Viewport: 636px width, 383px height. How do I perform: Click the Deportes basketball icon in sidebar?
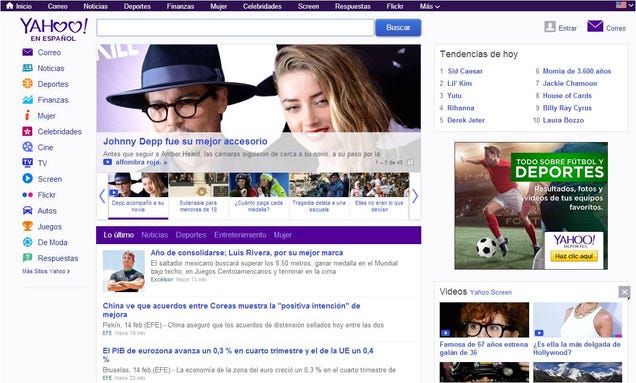coord(27,84)
